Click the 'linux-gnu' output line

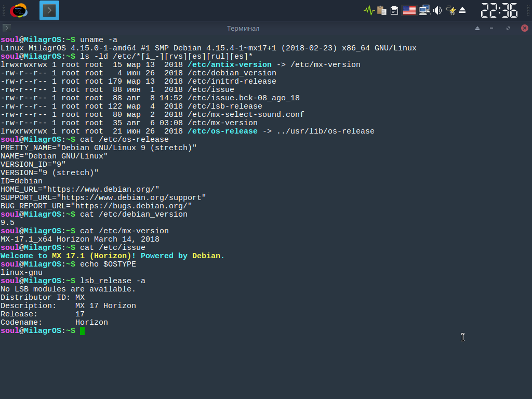(22, 272)
